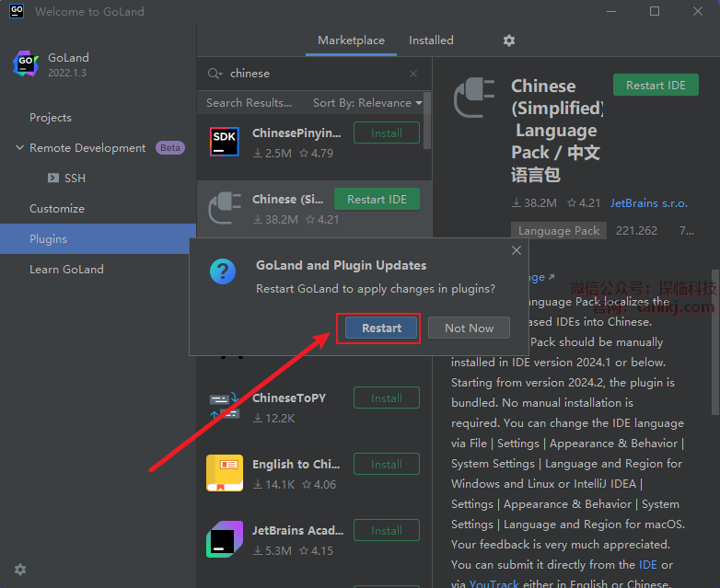Click the ChineseToPY plugin icon
Image resolution: width=720 pixels, height=588 pixels.
tap(225, 405)
